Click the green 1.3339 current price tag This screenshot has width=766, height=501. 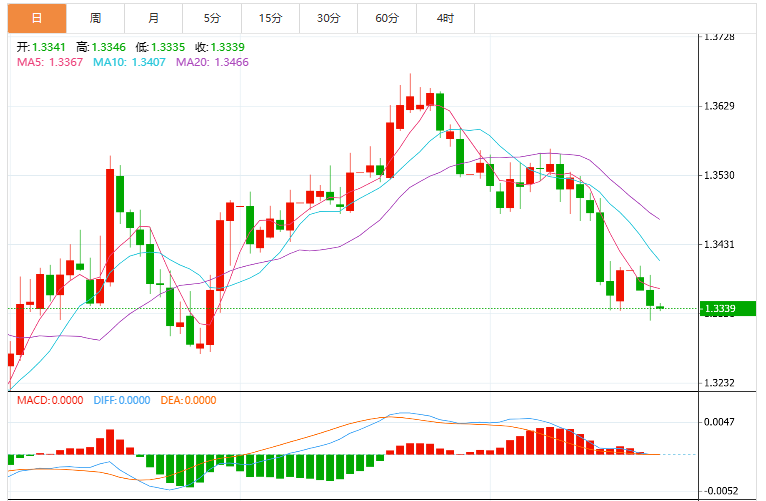[x=727, y=309]
